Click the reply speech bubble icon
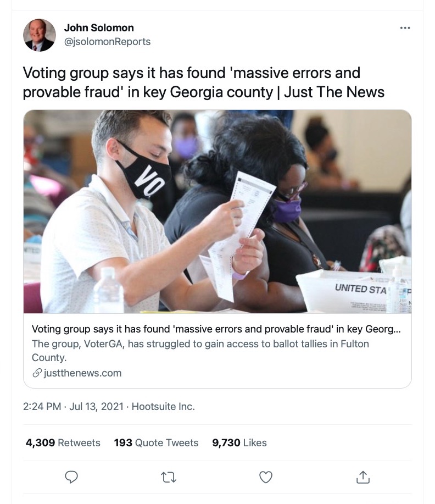 tap(71, 478)
